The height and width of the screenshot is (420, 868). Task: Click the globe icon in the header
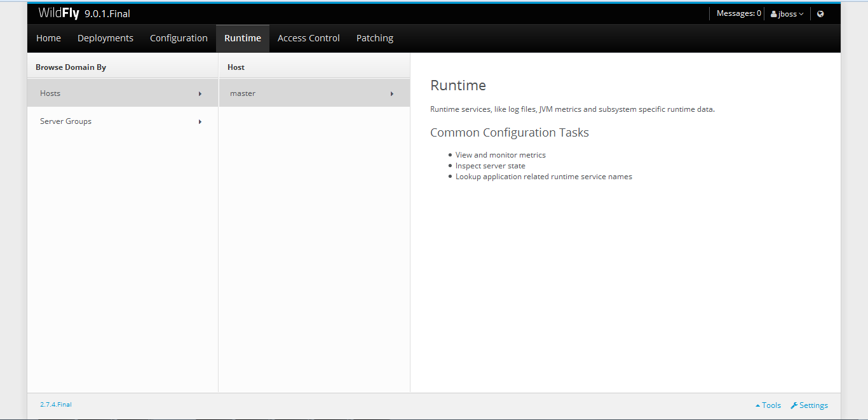(x=820, y=14)
